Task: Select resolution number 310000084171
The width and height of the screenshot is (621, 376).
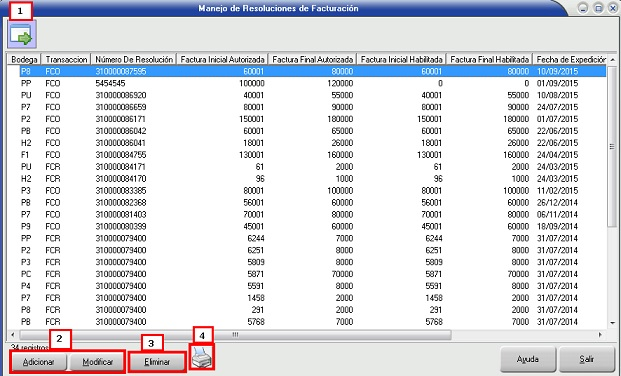Action: point(121,167)
